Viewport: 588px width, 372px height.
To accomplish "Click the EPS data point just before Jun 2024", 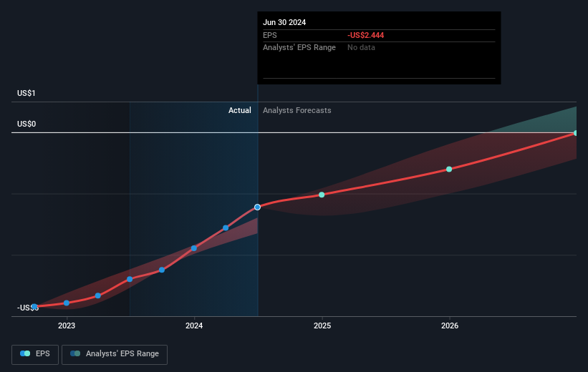I will click(226, 227).
